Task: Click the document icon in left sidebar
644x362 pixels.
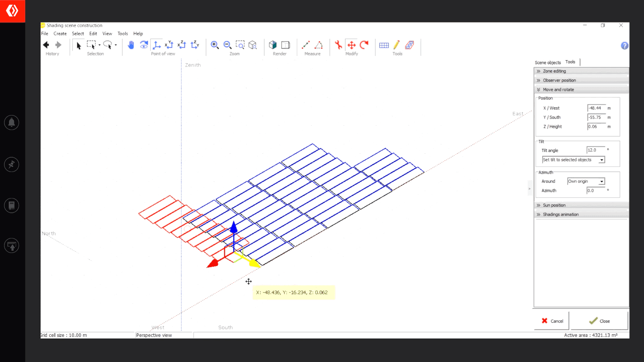Action: coord(12,206)
